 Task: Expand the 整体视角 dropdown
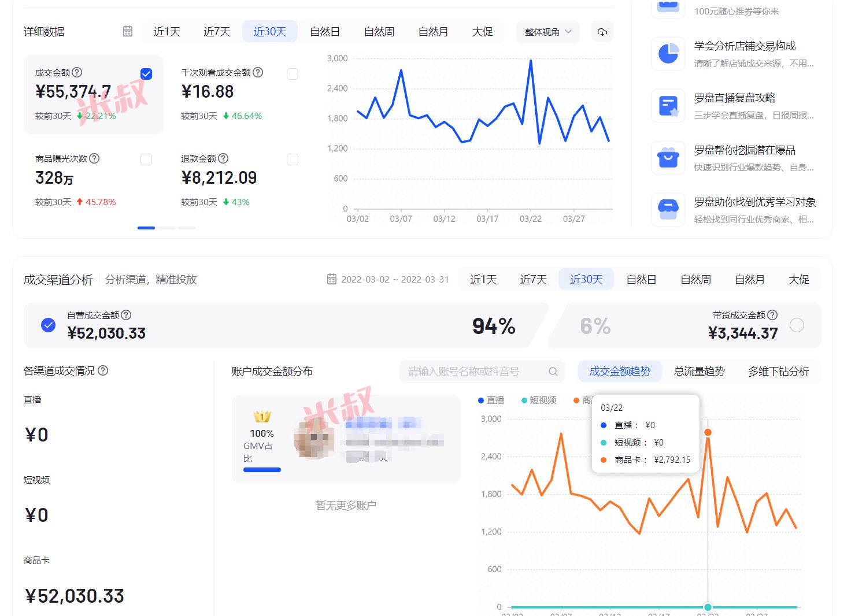547,32
